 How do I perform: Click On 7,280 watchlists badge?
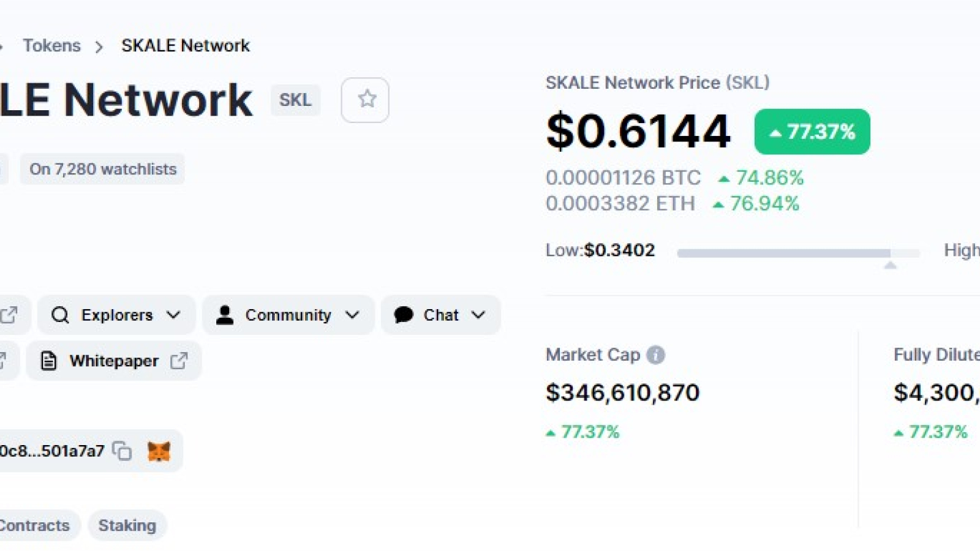tap(102, 169)
